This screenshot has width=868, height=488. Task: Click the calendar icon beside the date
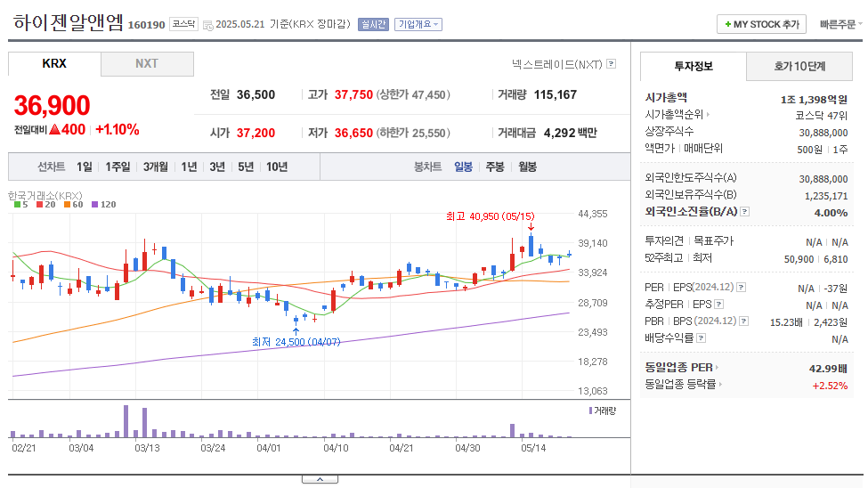pyautogui.click(x=208, y=25)
